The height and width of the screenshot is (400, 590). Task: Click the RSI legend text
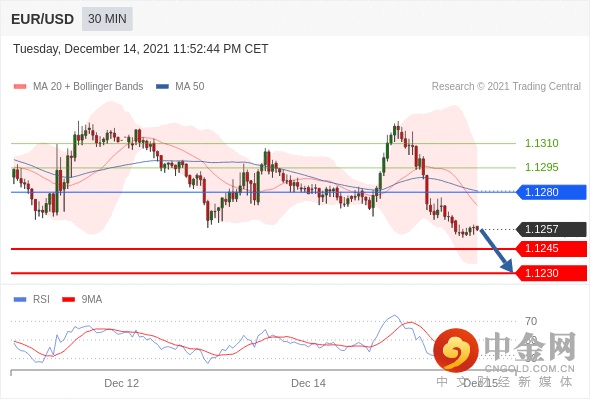pyautogui.click(x=41, y=300)
